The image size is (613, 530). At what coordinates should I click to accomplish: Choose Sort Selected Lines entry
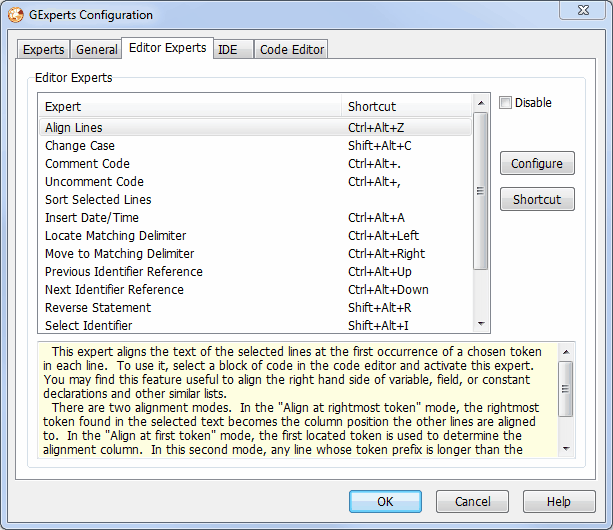[98, 200]
